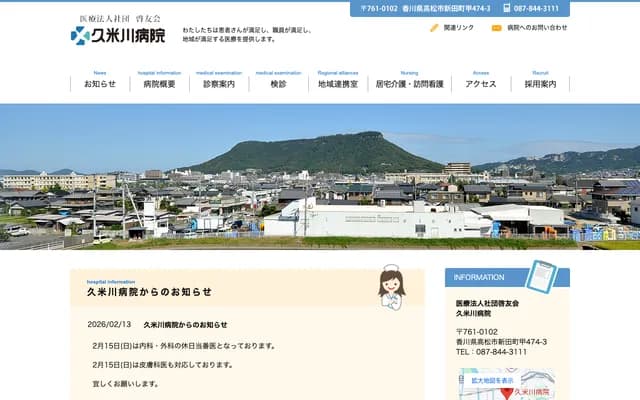Open the 検診 menu item
This screenshot has height=400, width=640.
pyautogui.click(x=279, y=84)
